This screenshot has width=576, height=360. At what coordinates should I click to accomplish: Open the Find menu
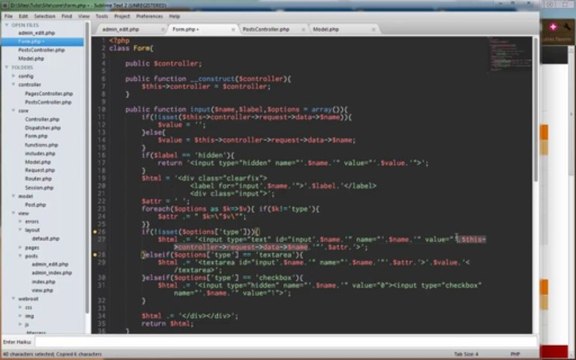[x=66, y=16]
